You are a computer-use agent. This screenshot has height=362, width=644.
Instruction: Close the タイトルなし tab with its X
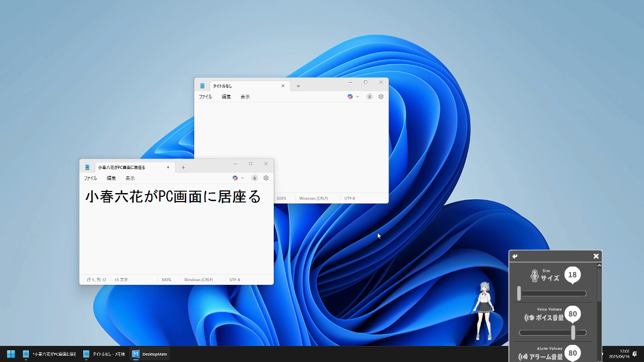pos(283,86)
